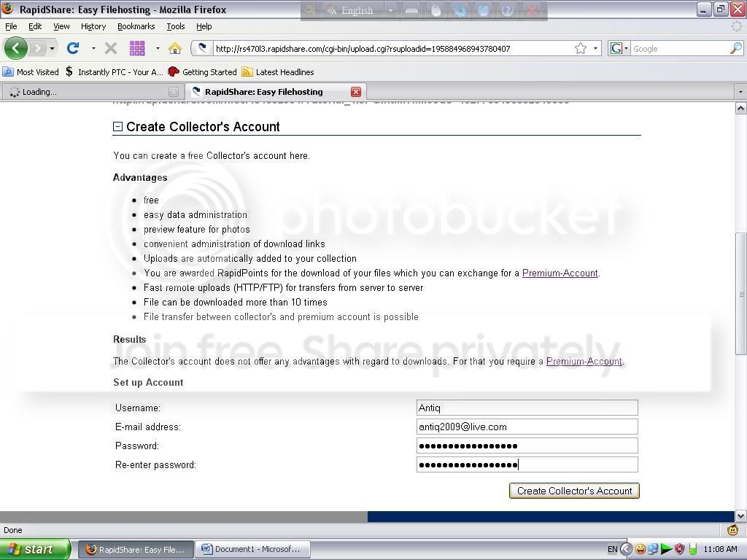Click the page scrollbar down arrow
Screen dimensions: 747x560
pyautogui.click(x=740, y=516)
